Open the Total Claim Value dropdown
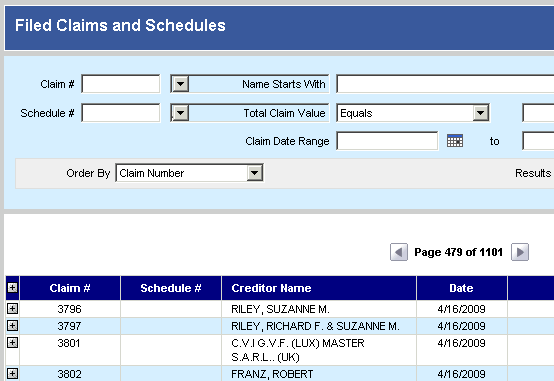Image resolution: width=554 pixels, height=381 pixels. point(181,113)
